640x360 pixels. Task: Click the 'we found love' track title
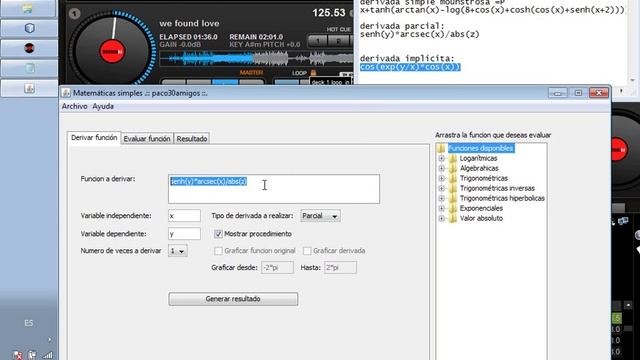[189, 23]
